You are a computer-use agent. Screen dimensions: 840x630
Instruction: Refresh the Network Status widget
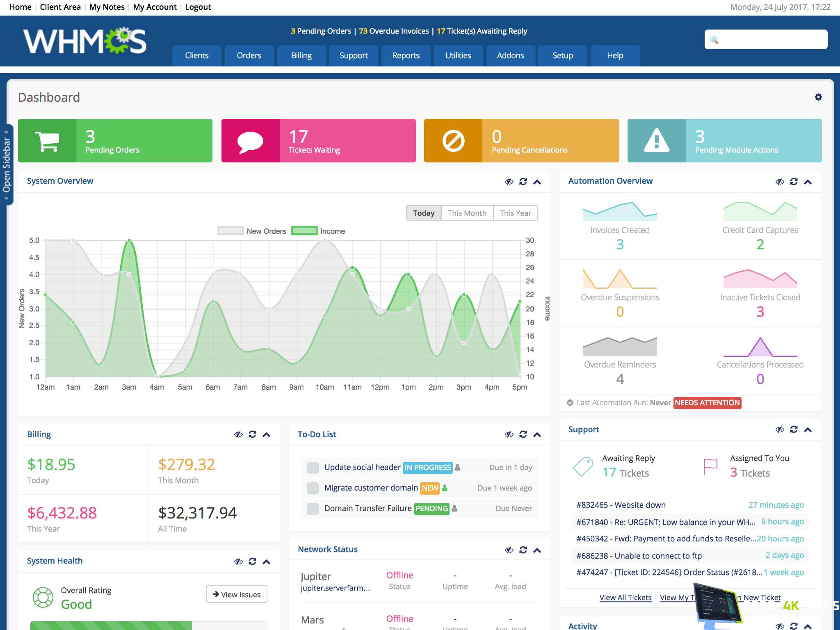pos(523,550)
